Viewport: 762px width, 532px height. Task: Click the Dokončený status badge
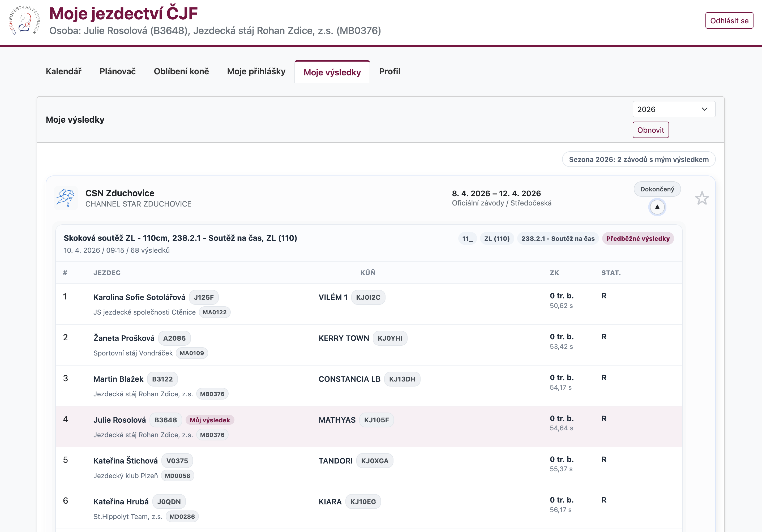point(657,189)
